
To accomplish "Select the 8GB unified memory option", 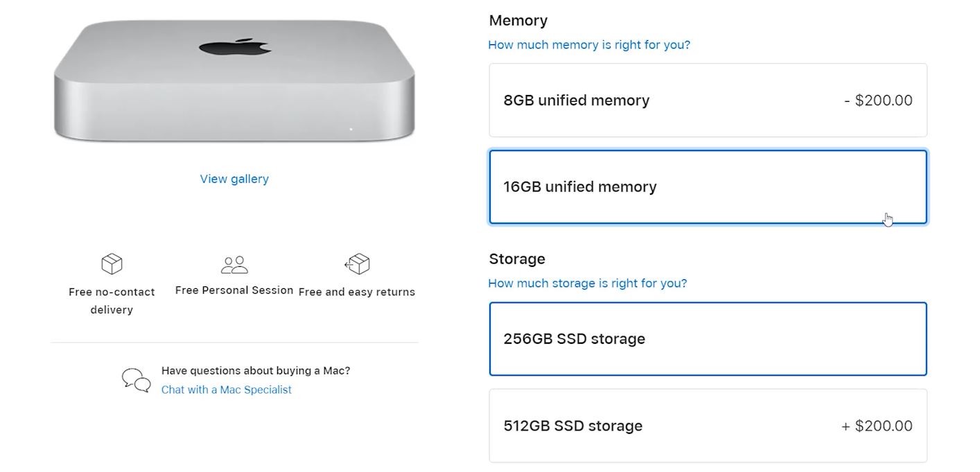I will (708, 100).
